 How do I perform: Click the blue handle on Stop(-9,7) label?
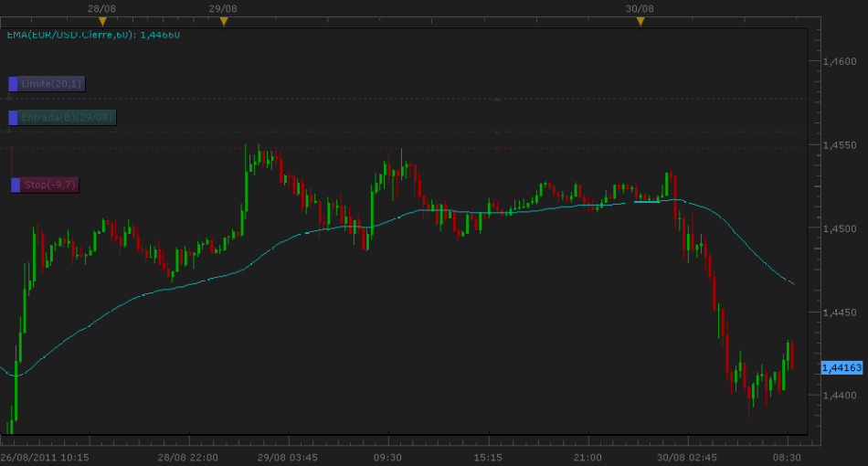click(16, 185)
